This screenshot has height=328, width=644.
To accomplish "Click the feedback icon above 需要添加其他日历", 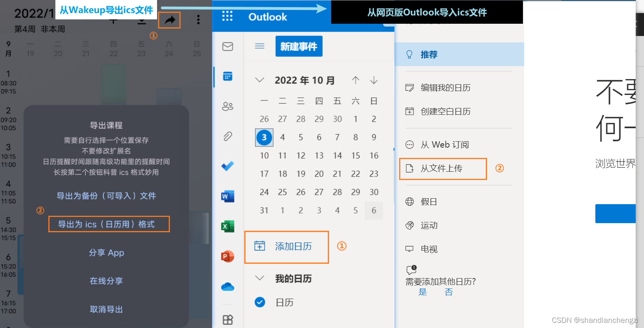I will click(411, 270).
